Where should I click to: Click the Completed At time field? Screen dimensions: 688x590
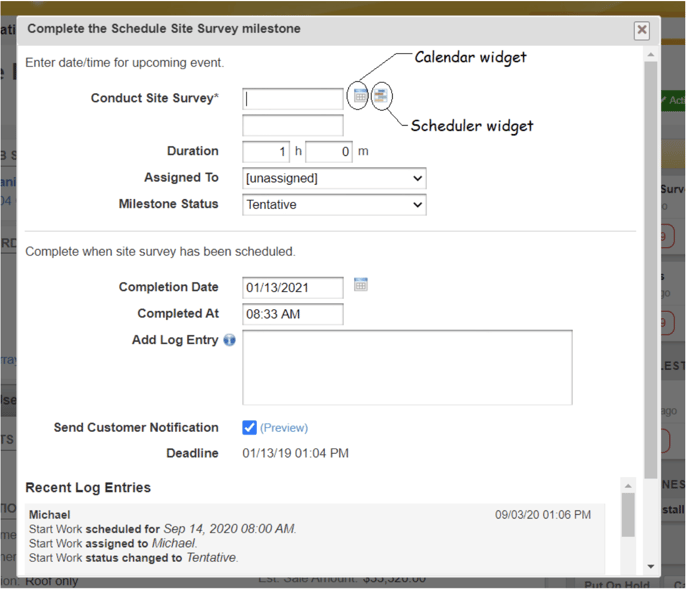pos(293,314)
